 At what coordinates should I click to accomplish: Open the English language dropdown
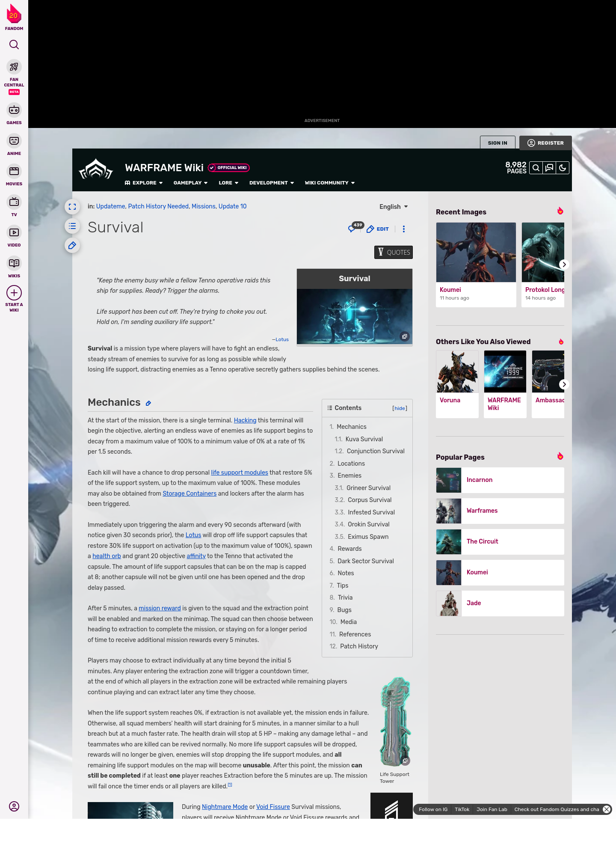pos(394,207)
